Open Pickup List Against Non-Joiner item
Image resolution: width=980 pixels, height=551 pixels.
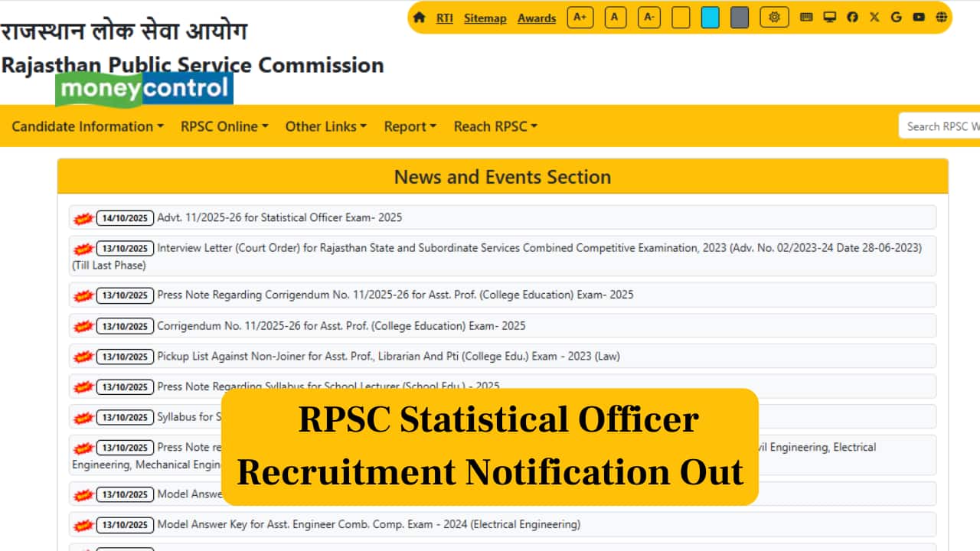[388, 356]
